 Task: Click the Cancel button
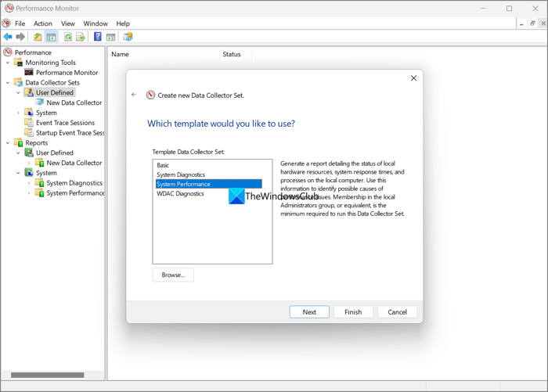coord(397,312)
